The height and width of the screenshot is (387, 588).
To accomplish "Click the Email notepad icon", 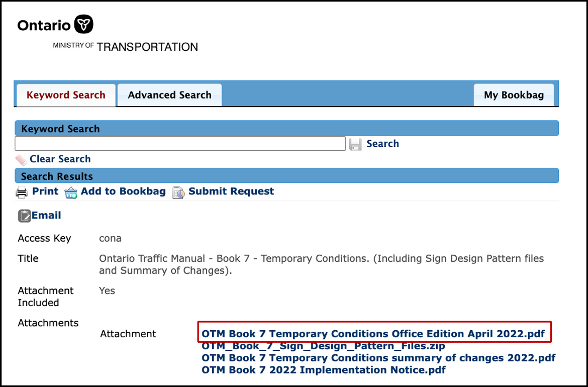I will pyautogui.click(x=24, y=216).
